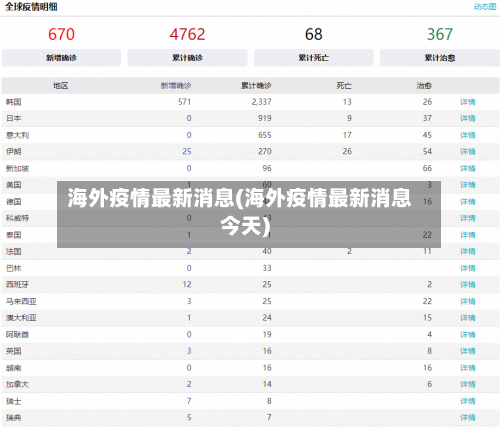Open 详情 for the 德国 row
Image resolution: width=500 pixels, height=430 pixels.
coord(468,202)
